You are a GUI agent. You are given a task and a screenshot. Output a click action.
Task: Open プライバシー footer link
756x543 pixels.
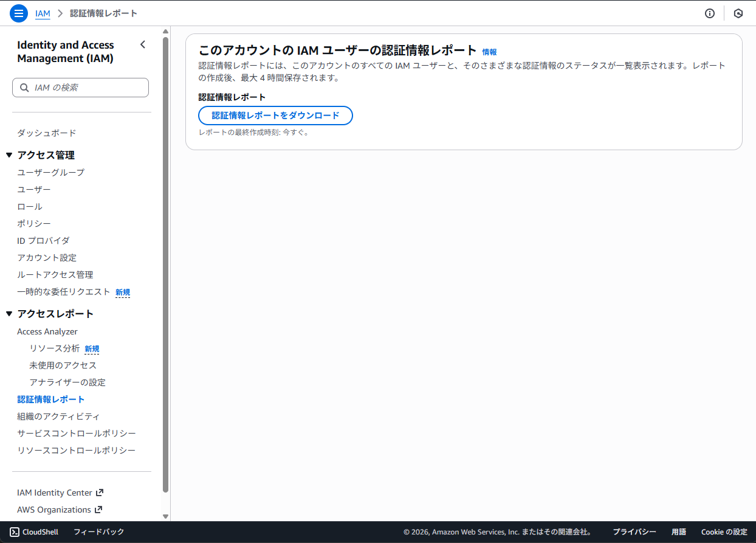click(x=634, y=532)
